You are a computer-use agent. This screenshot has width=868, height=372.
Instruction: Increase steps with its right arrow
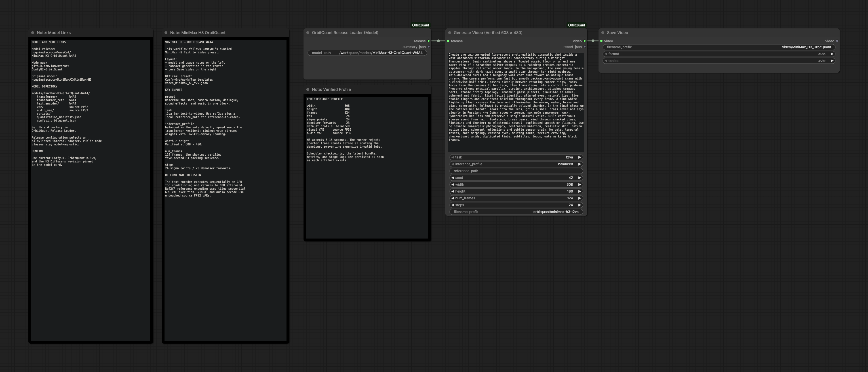(580, 205)
